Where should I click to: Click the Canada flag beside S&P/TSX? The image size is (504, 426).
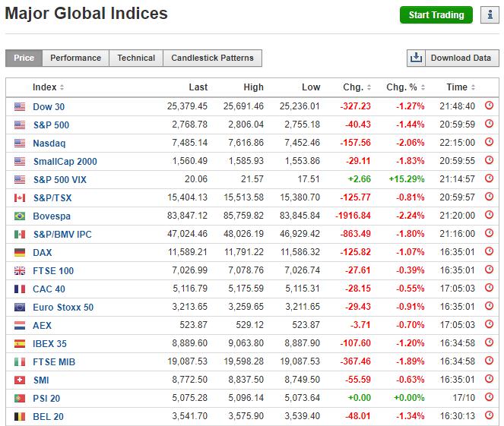point(20,197)
